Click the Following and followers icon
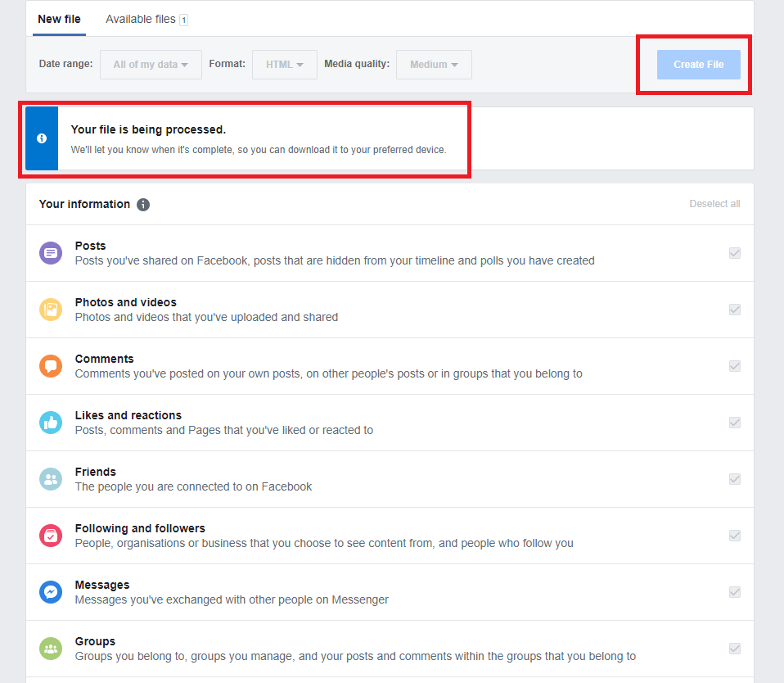The image size is (784, 683). (51, 536)
